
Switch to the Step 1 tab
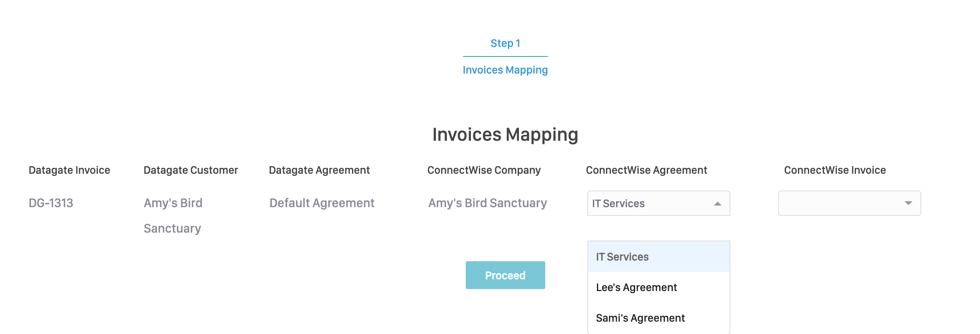point(505,43)
